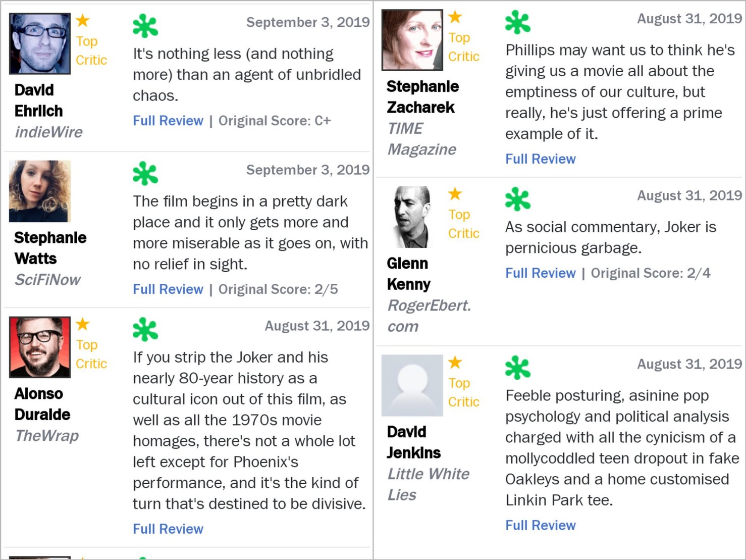Click green splat icon on David Ehrlich's review
This screenshot has height=560, width=746.
pyautogui.click(x=145, y=26)
